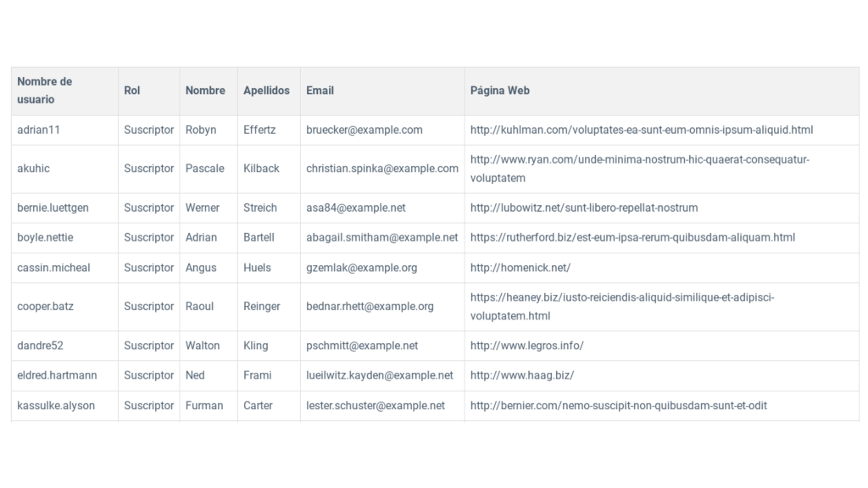This screenshot has height=488, width=868.
Task: Click email bruecker@example.com
Action: (364, 130)
